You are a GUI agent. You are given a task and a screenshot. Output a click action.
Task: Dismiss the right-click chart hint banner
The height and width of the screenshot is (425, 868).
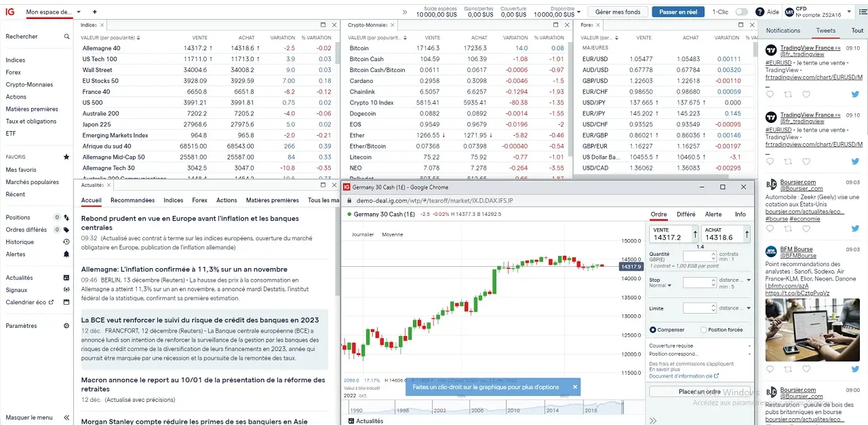[575, 387]
